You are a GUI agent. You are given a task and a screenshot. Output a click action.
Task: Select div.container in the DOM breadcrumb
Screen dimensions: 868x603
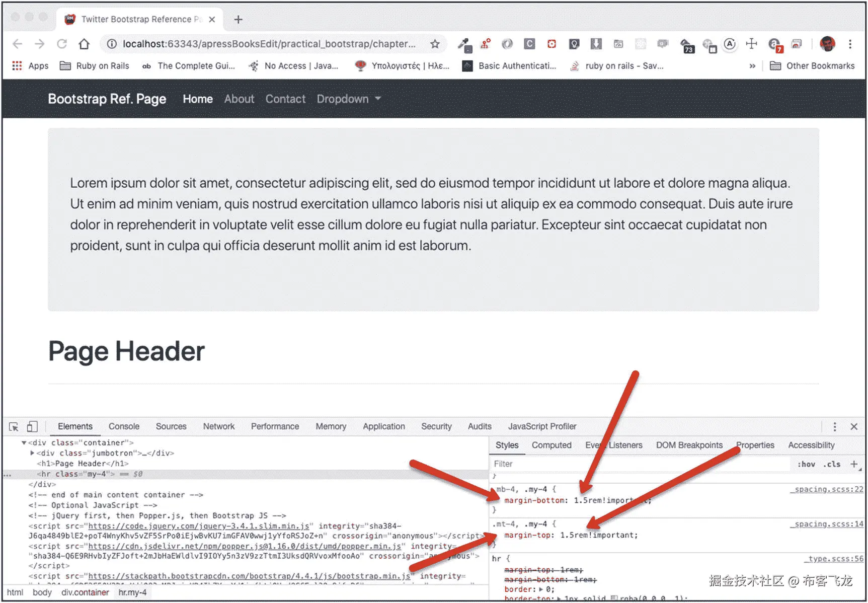pyautogui.click(x=85, y=592)
